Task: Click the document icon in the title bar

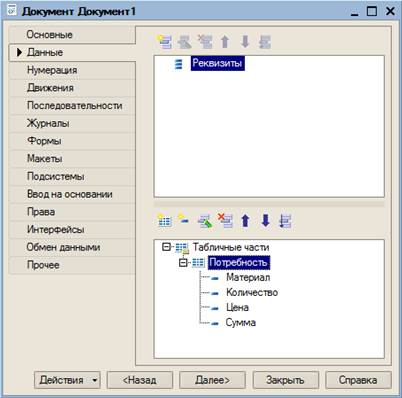Action: point(11,10)
